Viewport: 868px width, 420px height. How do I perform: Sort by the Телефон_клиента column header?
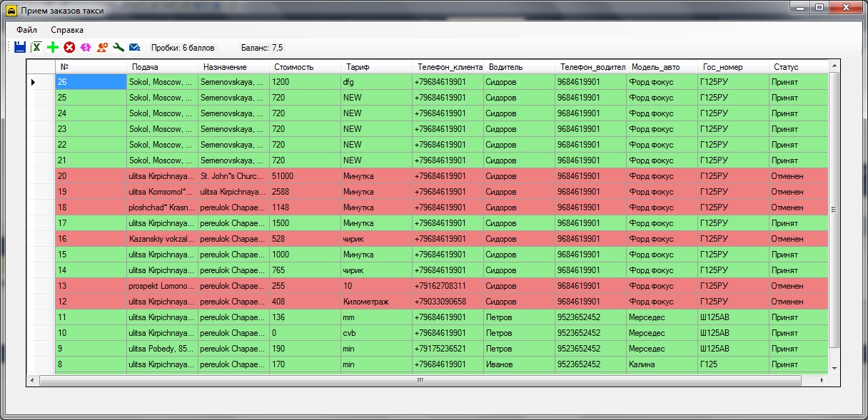point(448,67)
